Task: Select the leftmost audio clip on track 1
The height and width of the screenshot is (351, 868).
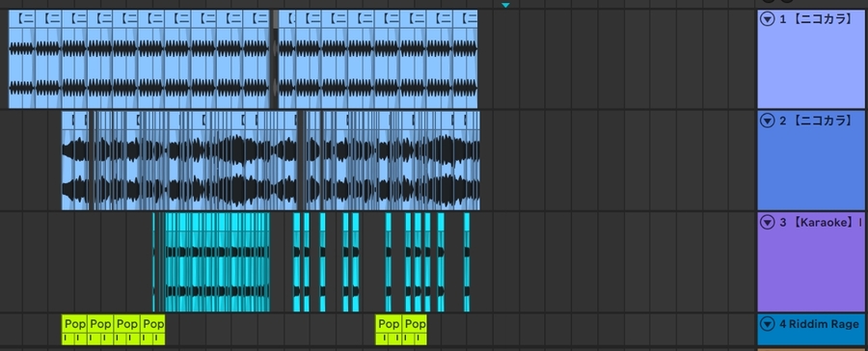Action: point(21,59)
